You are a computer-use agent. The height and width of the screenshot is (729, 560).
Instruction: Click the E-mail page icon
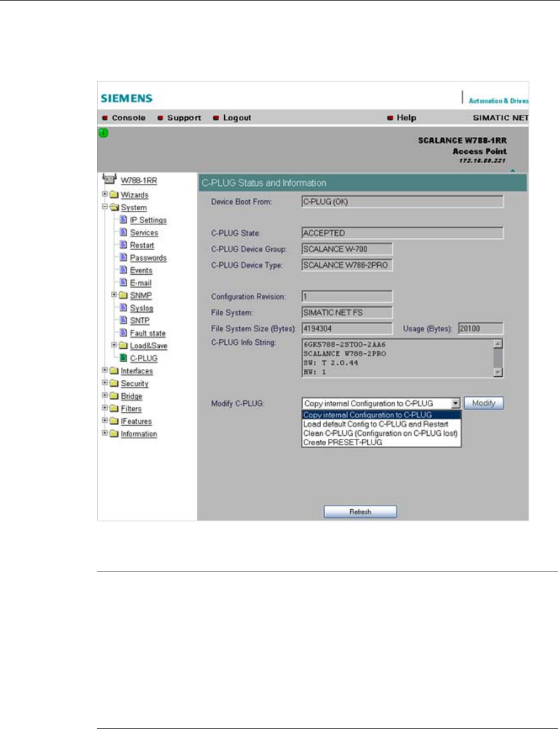pyautogui.click(x=123, y=282)
